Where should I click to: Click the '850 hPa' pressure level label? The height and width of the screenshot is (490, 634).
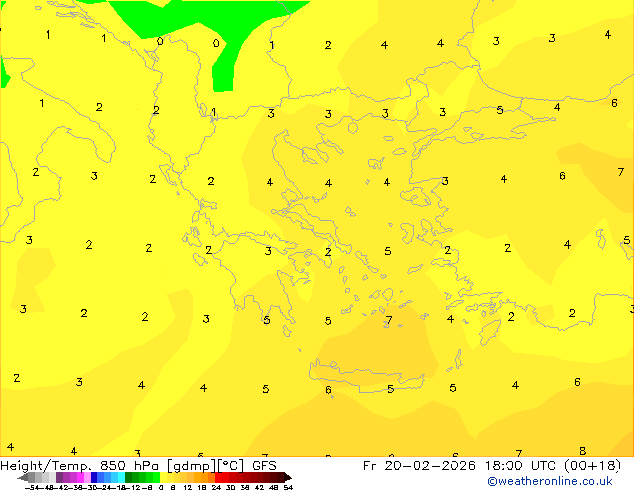(x=129, y=466)
